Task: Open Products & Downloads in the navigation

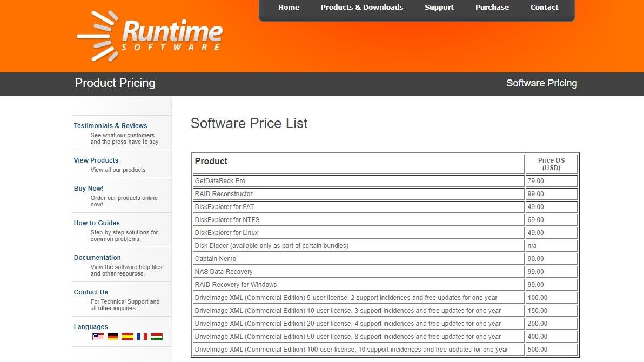Action: [362, 7]
